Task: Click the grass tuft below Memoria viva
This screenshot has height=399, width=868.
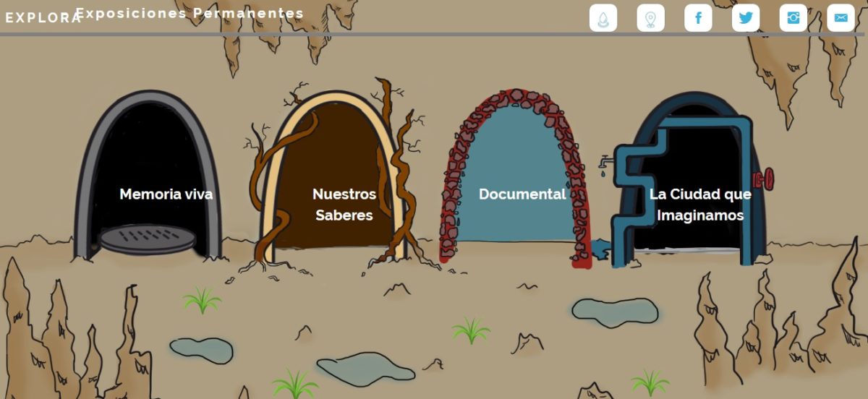Action: 203,299
